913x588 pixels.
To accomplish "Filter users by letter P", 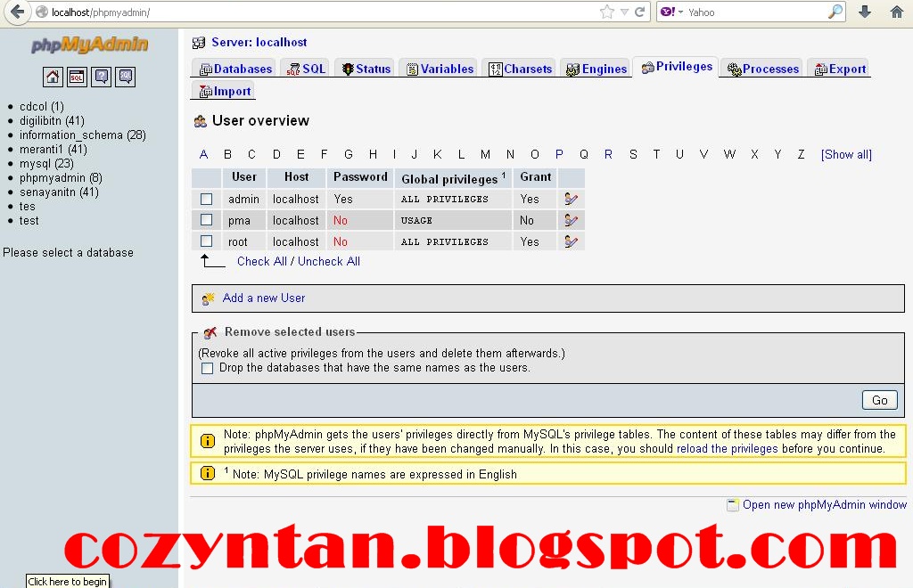I will pos(559,154).
